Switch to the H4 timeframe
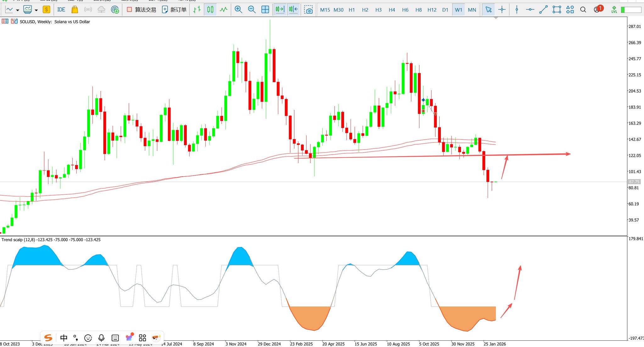 (x=391, y=10)
